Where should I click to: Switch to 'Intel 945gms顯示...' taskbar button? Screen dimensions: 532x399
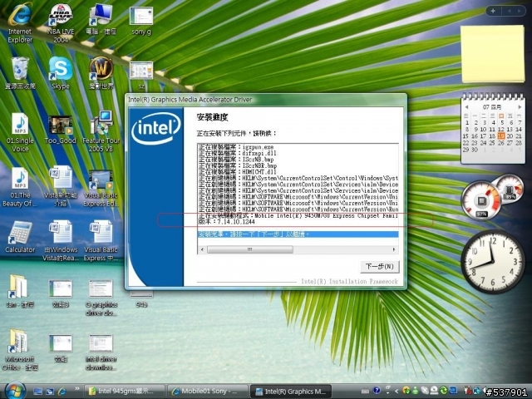pyautogui.click(x=124, y=392)
